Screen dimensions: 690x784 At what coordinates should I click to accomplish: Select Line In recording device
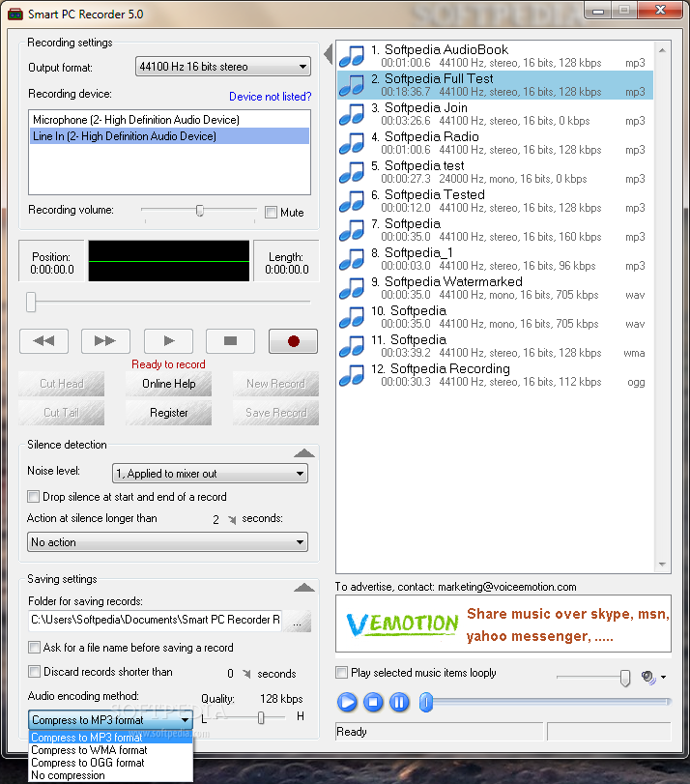click(x=169, y=136)
